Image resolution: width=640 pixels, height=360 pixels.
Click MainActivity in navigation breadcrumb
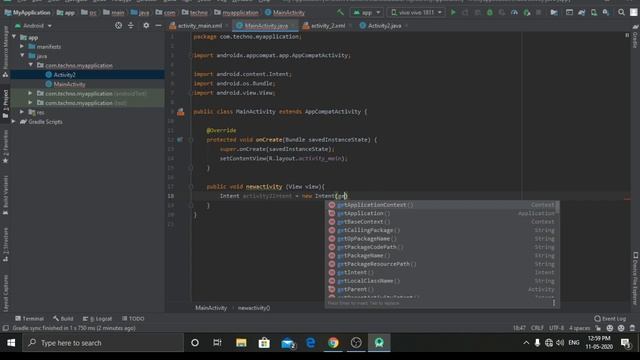tap(285, 13)
